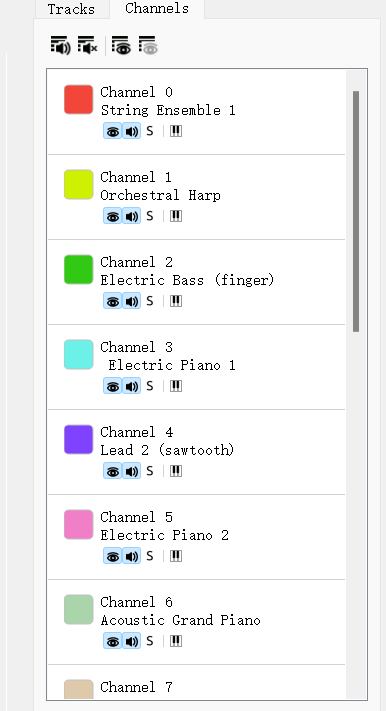Select the Channels tab
386x711 pixels.
point(157,9)
